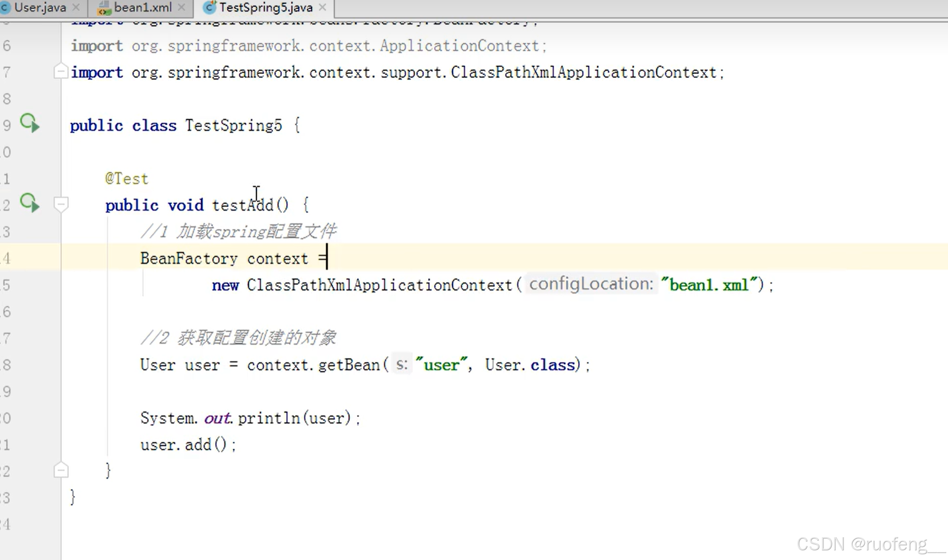Viewport: 948px width, 560px height.
Task: Close the TestSpring5.java tab
Action: [x=323, y=7]
